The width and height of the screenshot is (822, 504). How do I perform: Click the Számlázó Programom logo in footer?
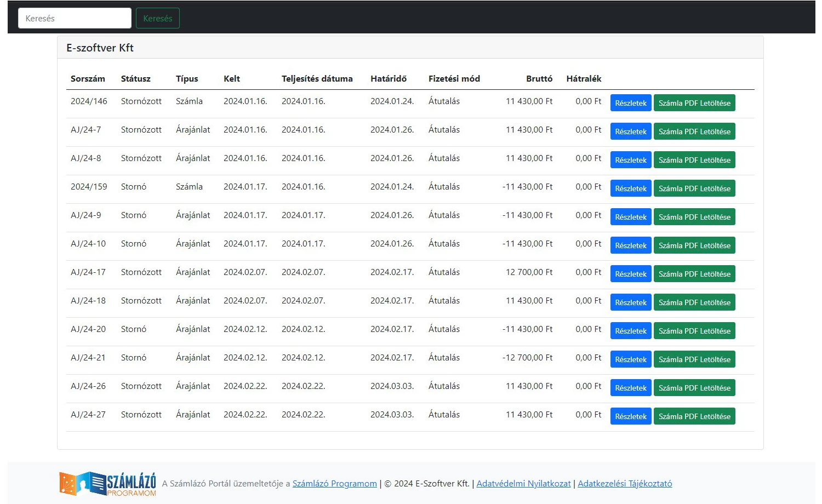(x=108, y=484)
